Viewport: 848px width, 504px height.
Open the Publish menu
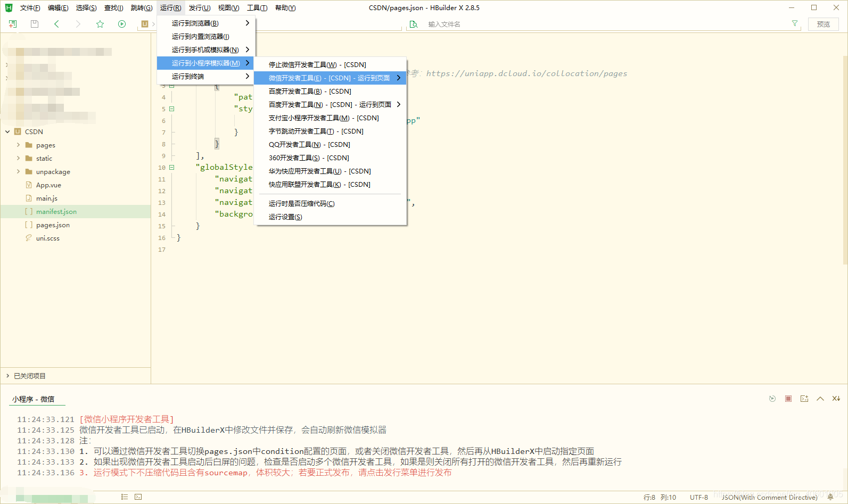tap(200, 8)
